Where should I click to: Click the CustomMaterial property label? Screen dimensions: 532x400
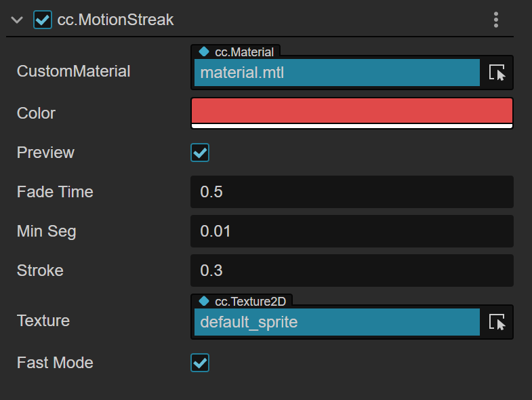(73, 71)
